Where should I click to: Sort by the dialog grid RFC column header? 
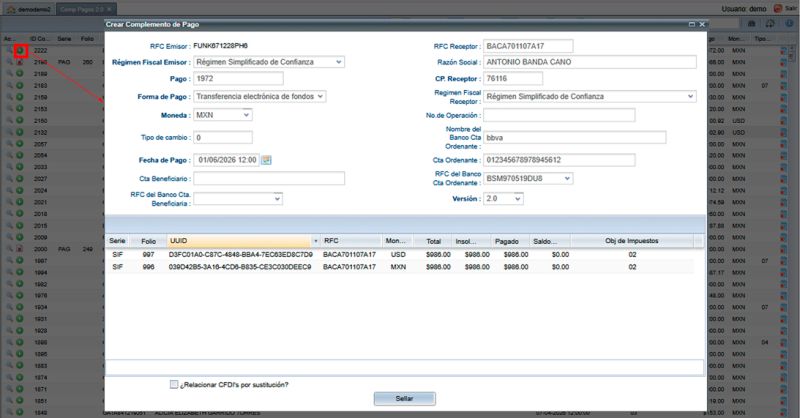(x=352, y=241)
